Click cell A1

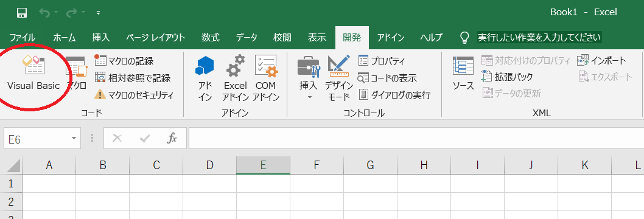pos(49,183)
